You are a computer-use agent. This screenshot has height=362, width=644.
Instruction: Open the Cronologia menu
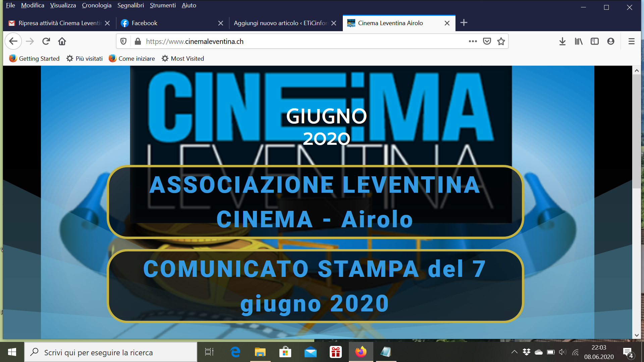click(x=97, y=5)
